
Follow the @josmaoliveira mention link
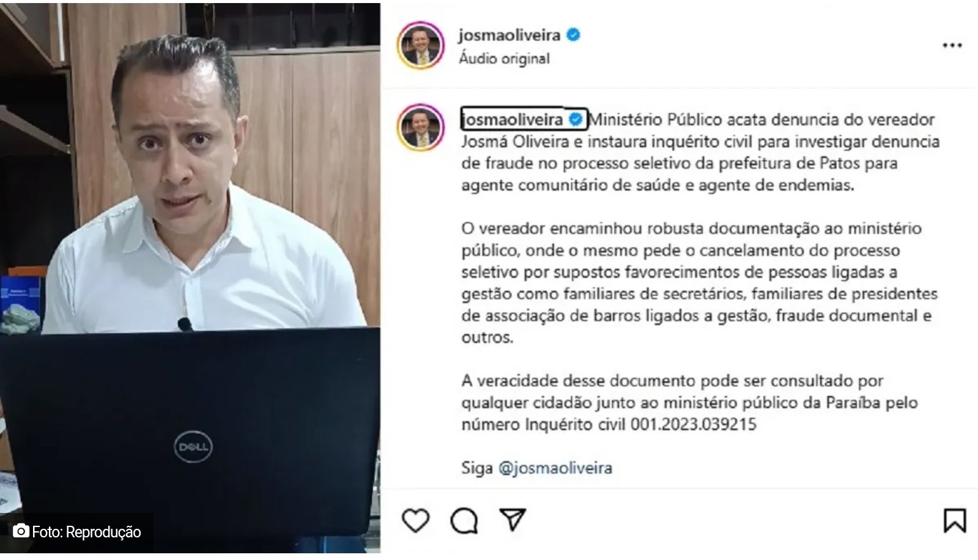click(555, 468)
